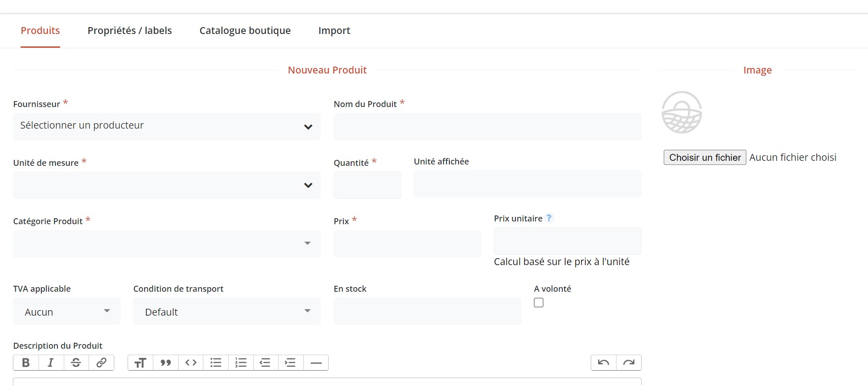This screenshot has height=385, width=868.
Task: Insert a link using the link icon
Action: tap(101, 362)
